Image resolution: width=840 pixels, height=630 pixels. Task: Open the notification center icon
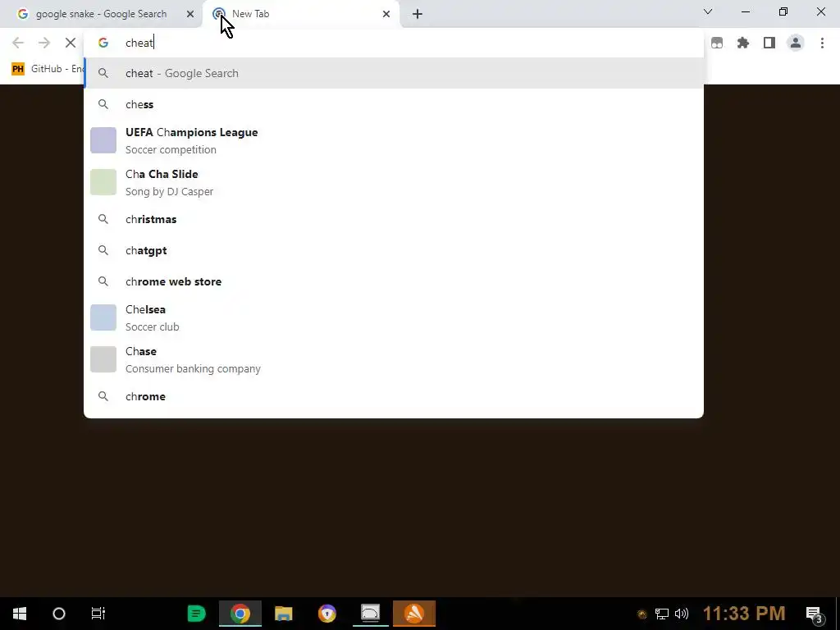pyautogui.click(x=814, y=614)
